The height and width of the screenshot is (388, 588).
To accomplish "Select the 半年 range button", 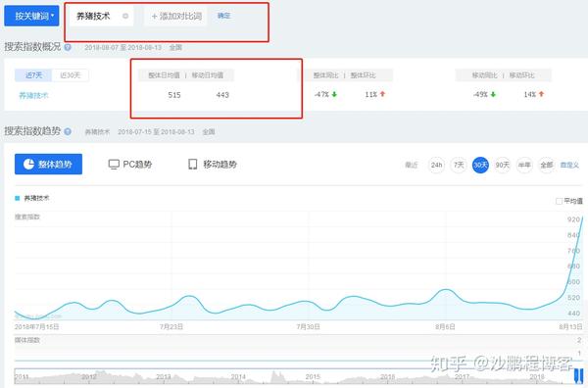I will click(524, 165).
